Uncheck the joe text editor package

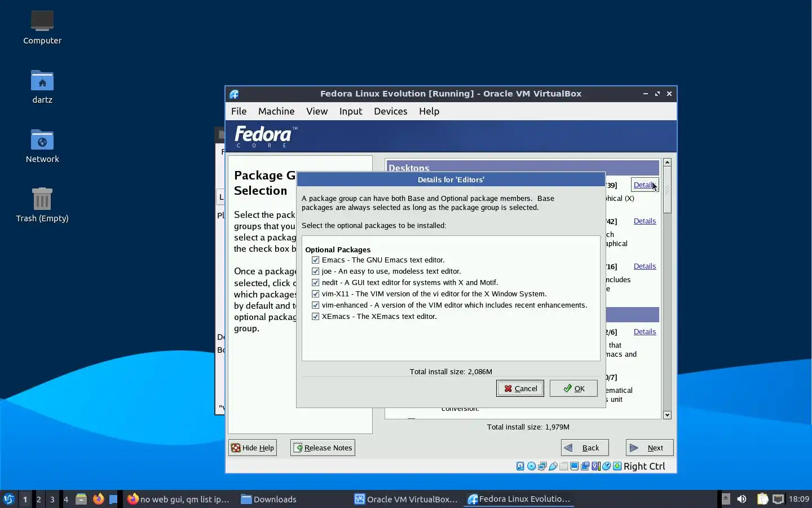point(315,271)
